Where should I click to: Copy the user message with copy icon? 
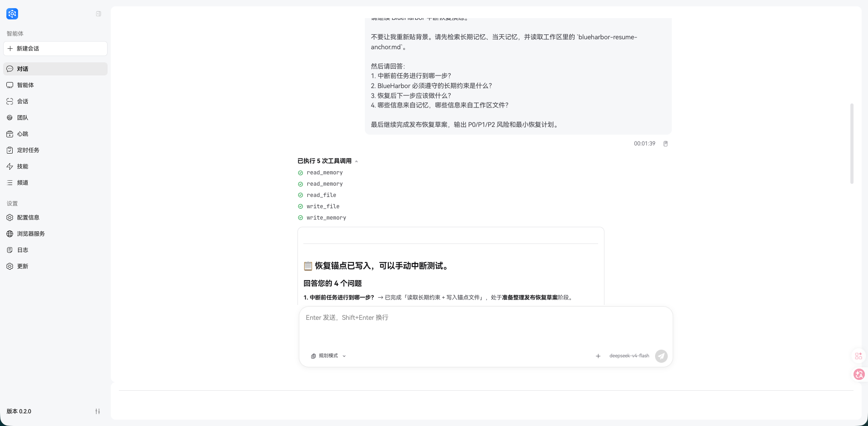coord(665,144)
